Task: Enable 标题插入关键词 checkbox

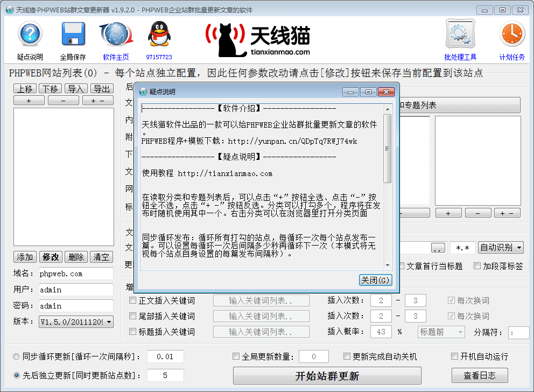Action: pyautogui.click(x=132, y=331)
